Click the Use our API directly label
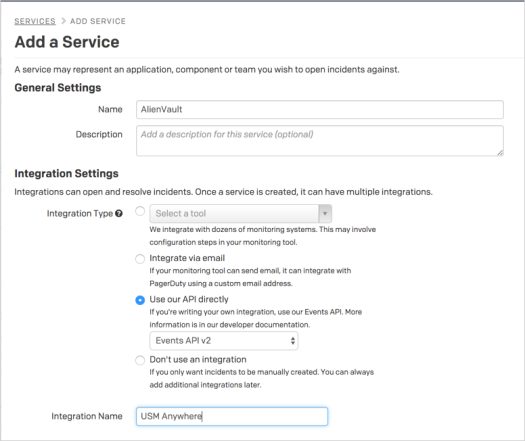 [189, 299]
